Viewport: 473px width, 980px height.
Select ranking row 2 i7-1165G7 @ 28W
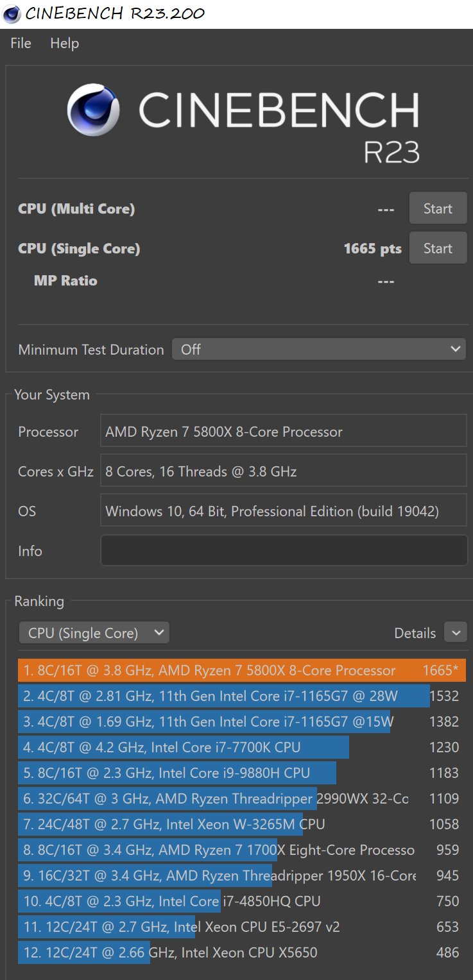242,696
